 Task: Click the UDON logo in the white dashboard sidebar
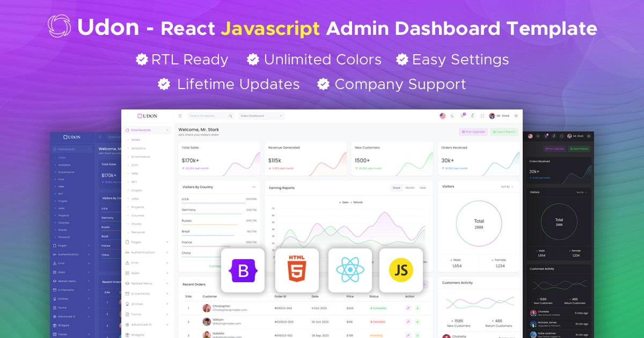point(147,116)
